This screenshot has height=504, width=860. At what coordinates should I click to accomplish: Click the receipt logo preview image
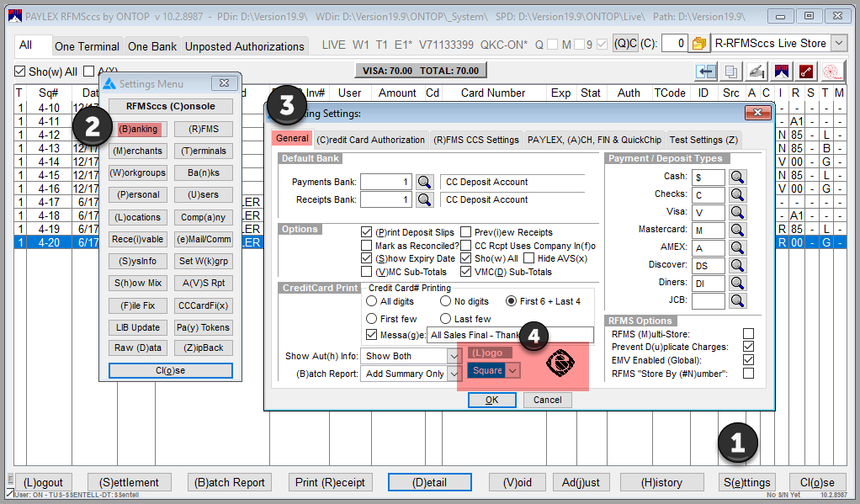560,363
